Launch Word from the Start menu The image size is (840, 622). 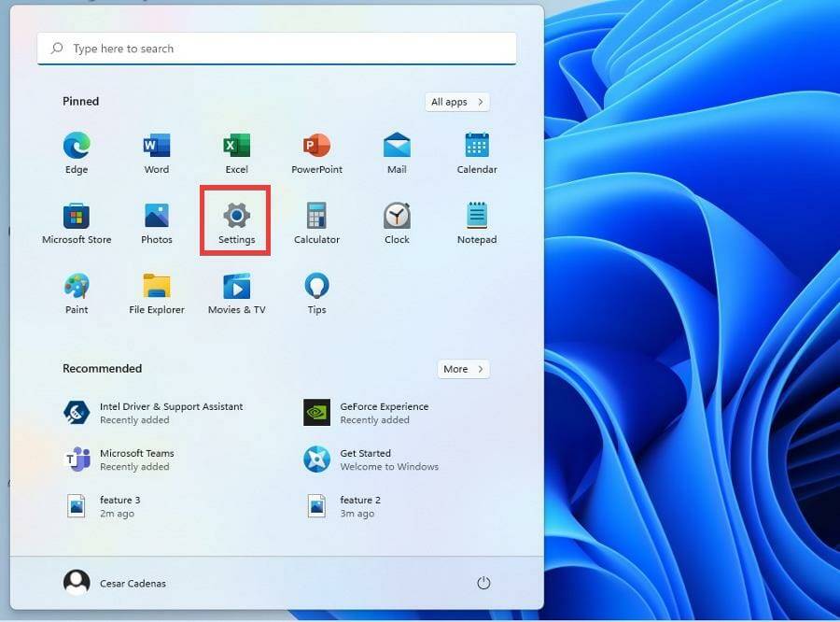click(156, 147)
